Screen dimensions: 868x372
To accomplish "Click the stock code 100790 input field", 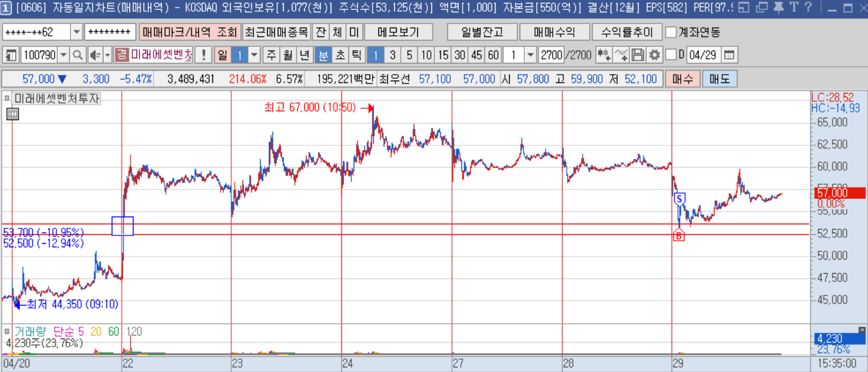I will pos(39,55).
